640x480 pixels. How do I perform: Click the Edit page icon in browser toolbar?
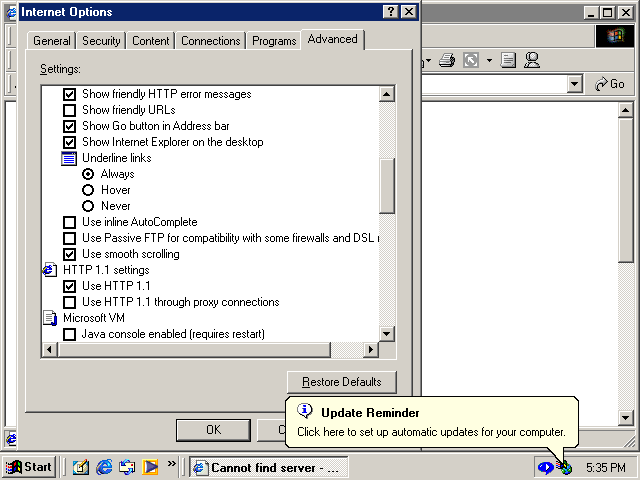508,61
